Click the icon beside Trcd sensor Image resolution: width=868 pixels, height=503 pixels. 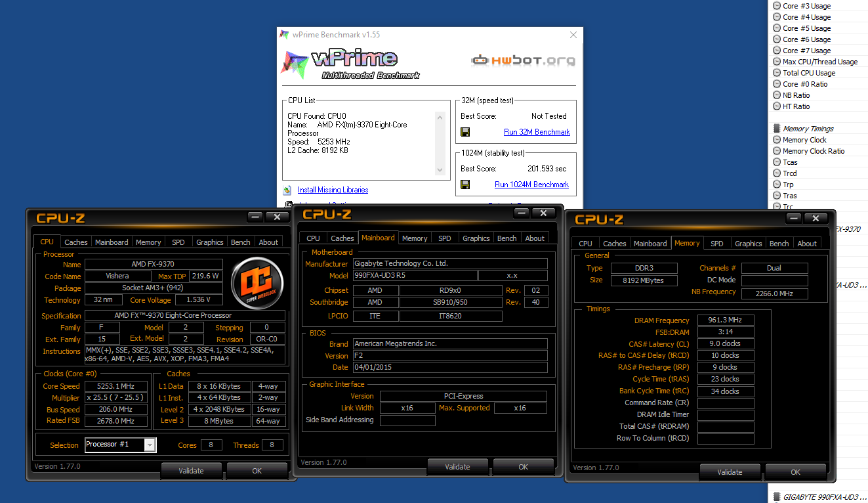tap(777, 173)
